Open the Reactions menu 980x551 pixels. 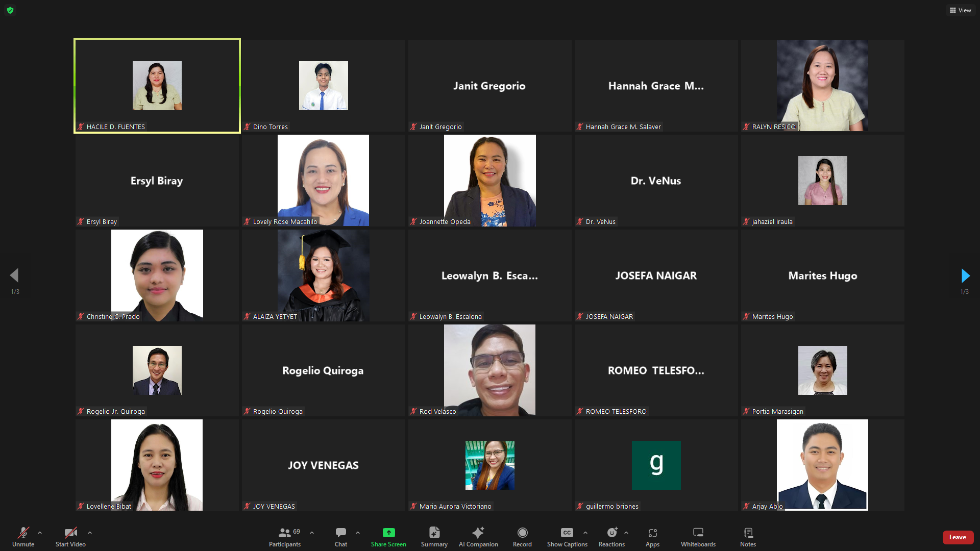click(611, 537)
